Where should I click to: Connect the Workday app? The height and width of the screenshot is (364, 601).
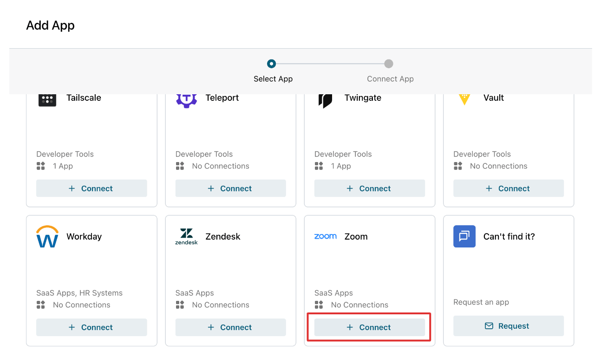[x=91, y=327]
